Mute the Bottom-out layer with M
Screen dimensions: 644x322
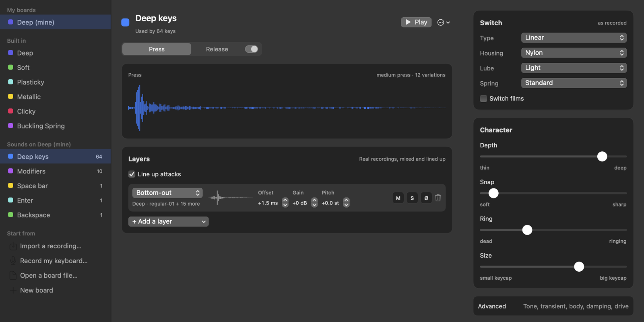tap(398, 198)
